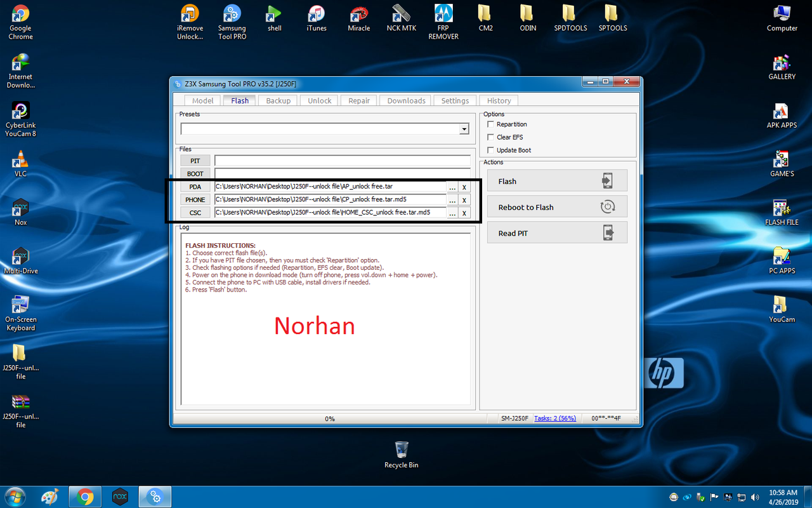Viewport: 812px width, 508px height.
Task: Launch Nox desktop shortcut
Action: (x=20, y=212)
